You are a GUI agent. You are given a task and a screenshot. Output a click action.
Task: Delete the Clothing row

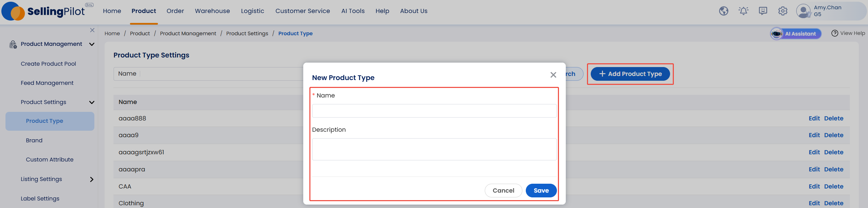833,203
